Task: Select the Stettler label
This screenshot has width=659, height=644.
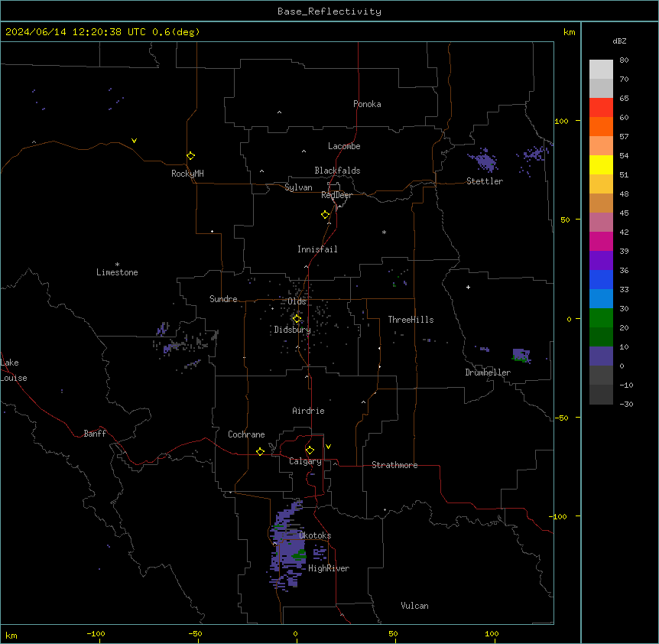Action: click(x=484, y=181)
